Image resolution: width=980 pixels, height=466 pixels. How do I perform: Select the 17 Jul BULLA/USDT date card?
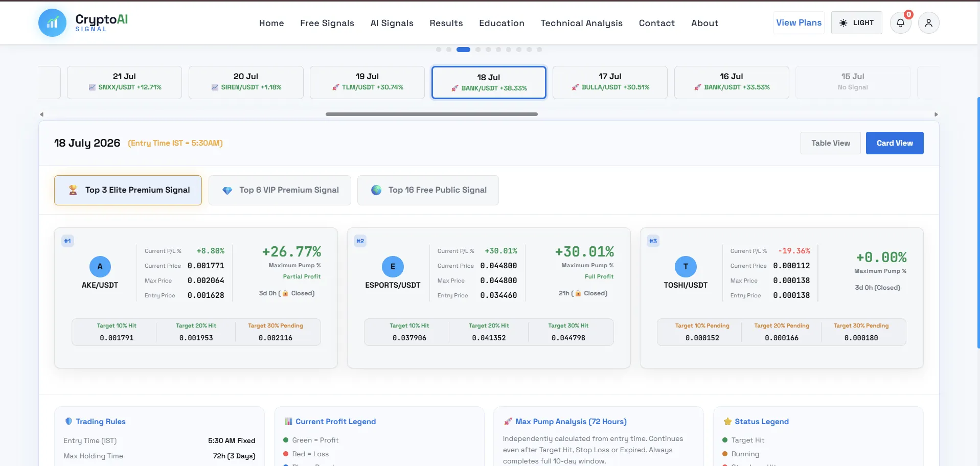click(610, 82)
